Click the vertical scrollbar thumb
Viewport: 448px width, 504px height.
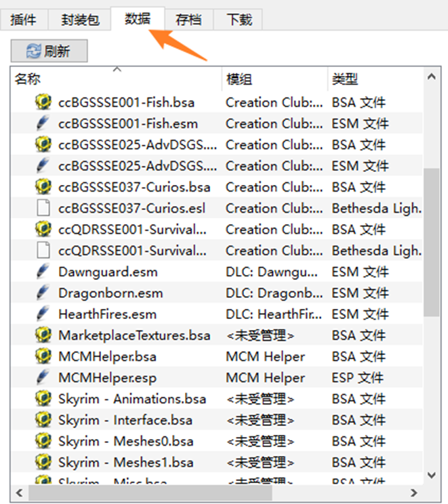click(432, 243)
